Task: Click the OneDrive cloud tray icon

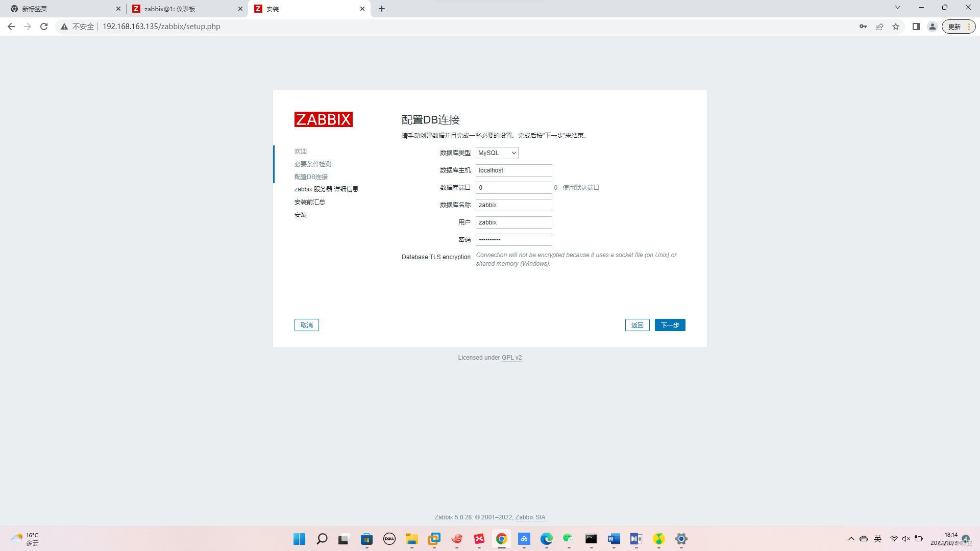Action: 864,539
